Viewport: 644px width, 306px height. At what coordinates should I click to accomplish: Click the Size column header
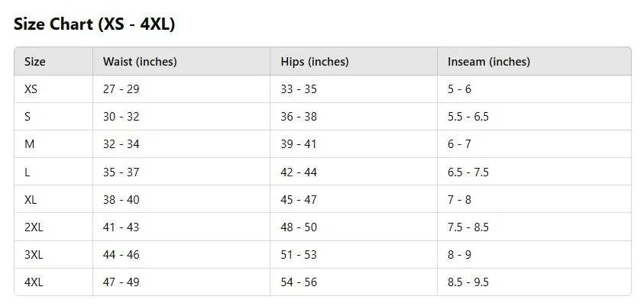(x=35, y=62)
